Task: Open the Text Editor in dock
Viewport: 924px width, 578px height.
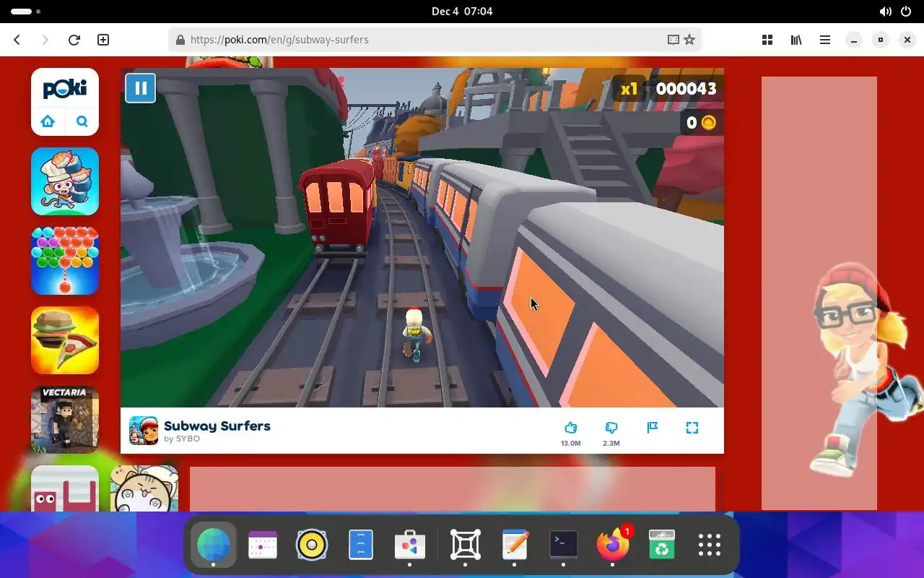Action: tap(515, 545)
